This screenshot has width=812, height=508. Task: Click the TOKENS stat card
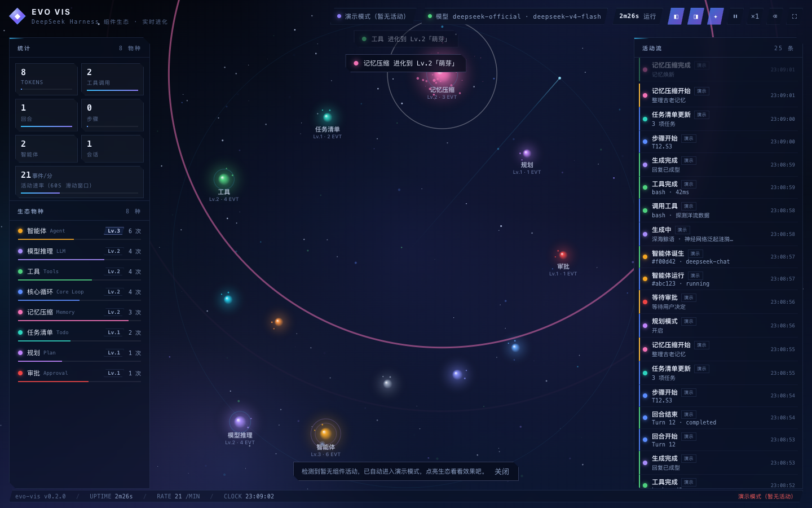46,79
